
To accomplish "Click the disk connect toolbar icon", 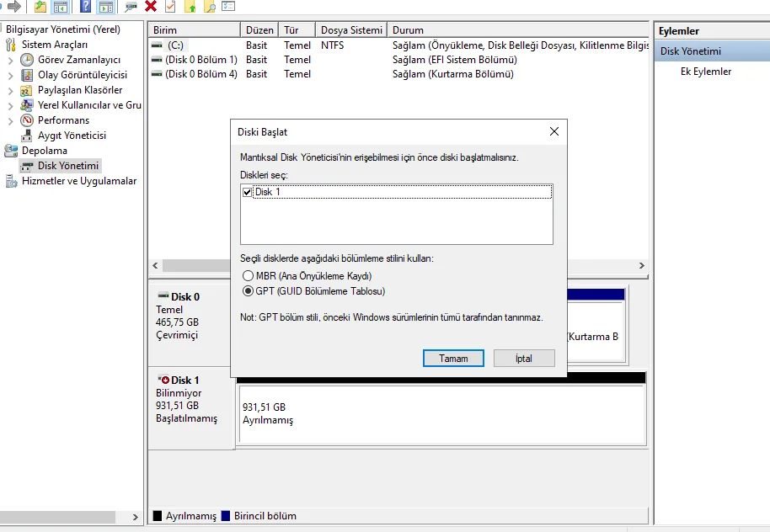I will pyautogui.click(x=131, y=7).
